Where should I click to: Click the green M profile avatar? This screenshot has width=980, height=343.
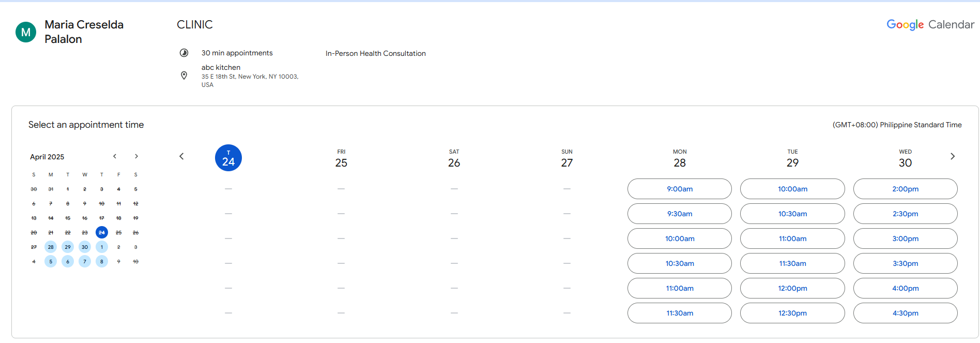26,32
